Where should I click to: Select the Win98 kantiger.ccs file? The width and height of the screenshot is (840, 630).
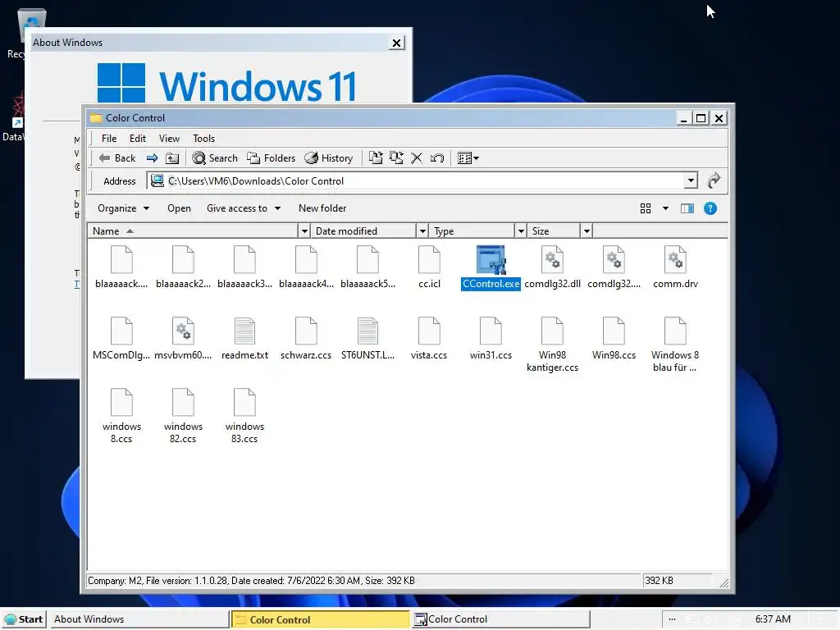[x=552, y=345]
